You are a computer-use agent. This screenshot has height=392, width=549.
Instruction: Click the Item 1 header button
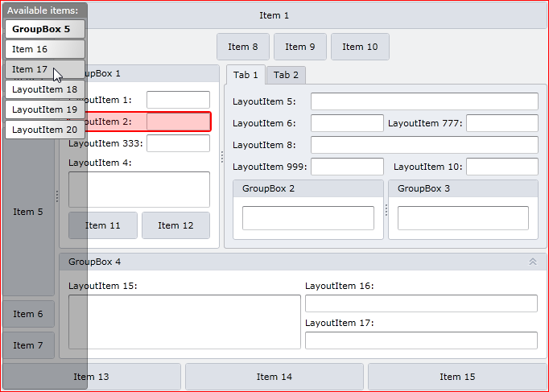click(274, 15)
